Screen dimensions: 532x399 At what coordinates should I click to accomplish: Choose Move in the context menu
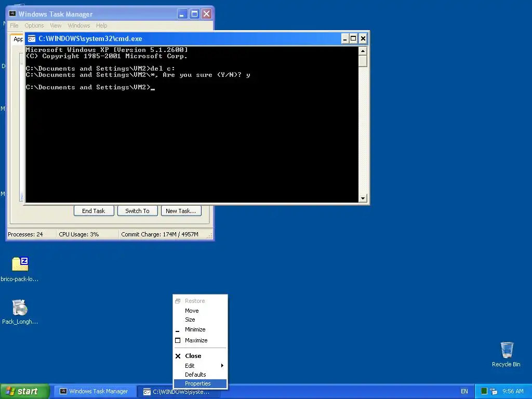(x=200, y=311)
